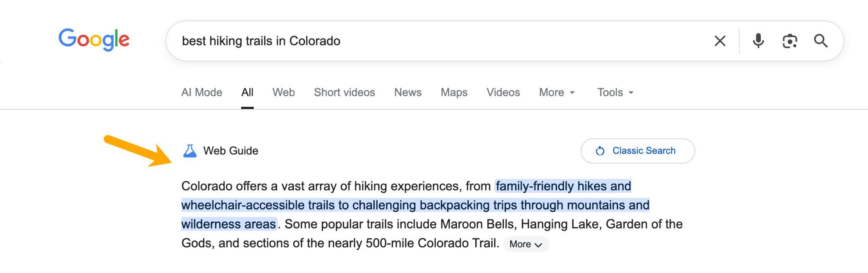The width and height of the screenshot is (868, 273).
Task: Switch to AI Mode
Action: 202,92
